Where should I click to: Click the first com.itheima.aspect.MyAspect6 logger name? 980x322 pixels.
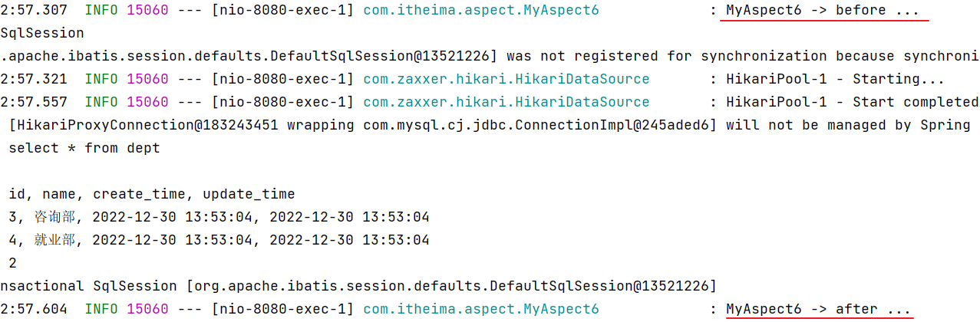(x=480, y=10)
